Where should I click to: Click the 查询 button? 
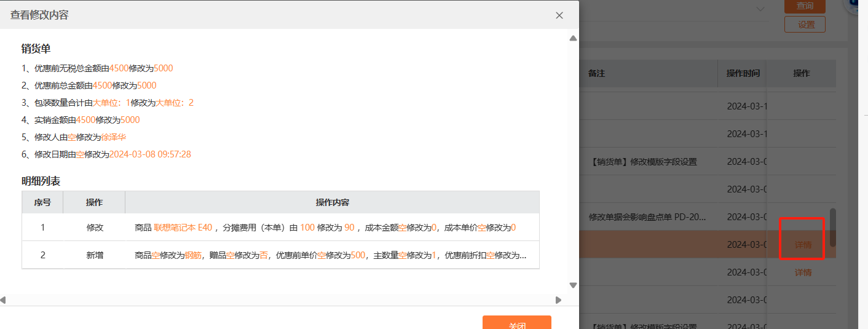805,6
